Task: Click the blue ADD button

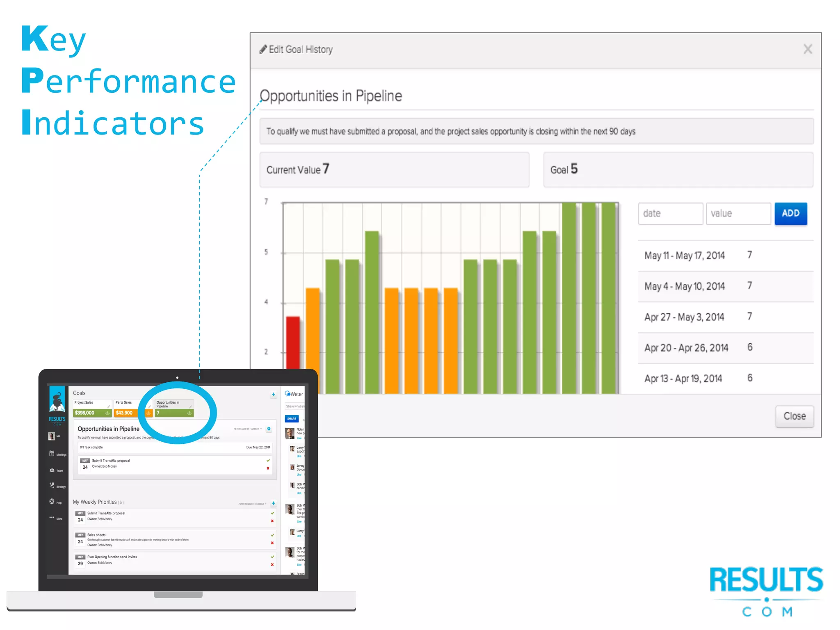Action: (x=790, y=213)
